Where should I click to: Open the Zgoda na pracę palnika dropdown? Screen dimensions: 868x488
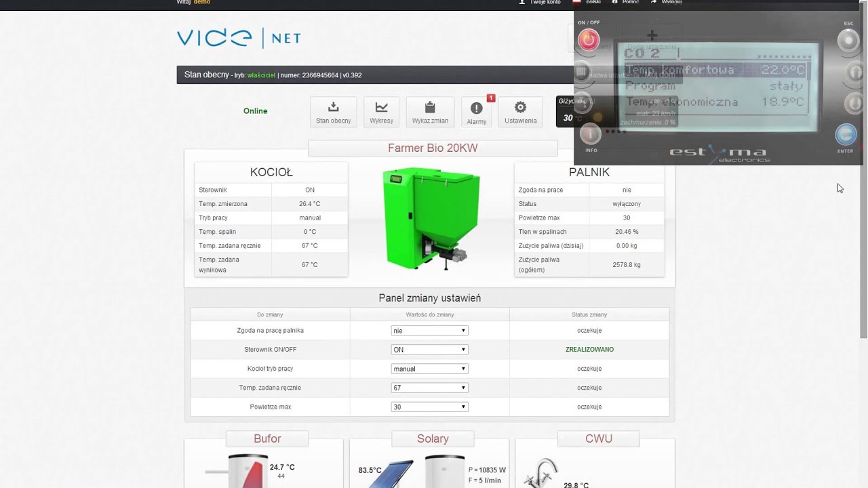(x=429, y=331)
